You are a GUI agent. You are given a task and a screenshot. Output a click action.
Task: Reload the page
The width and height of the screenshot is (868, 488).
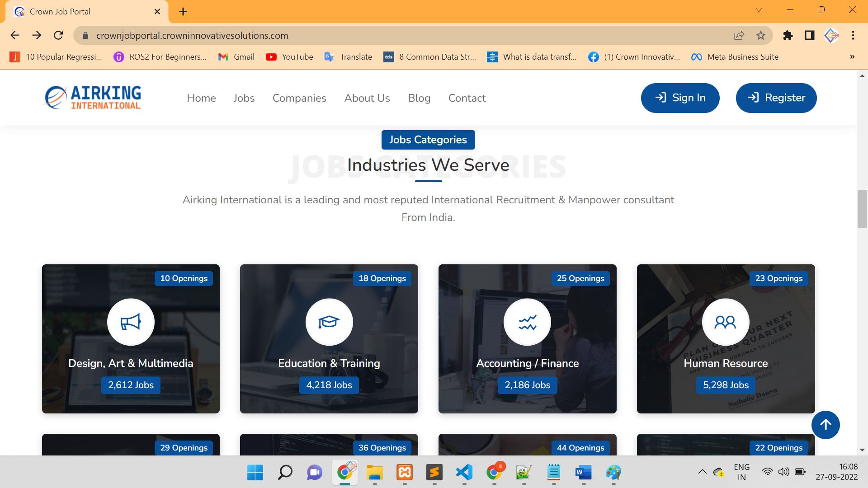click(58, 35)
